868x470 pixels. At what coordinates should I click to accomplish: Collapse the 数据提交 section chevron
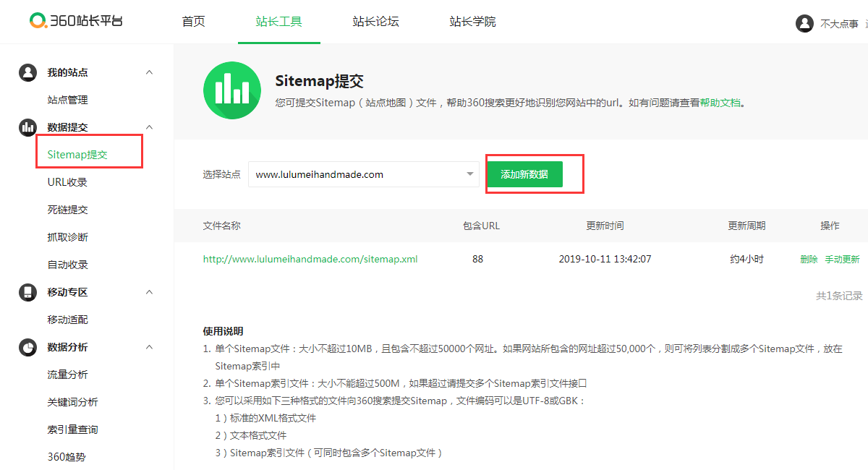pyautogui.click(x=150, y=127)
